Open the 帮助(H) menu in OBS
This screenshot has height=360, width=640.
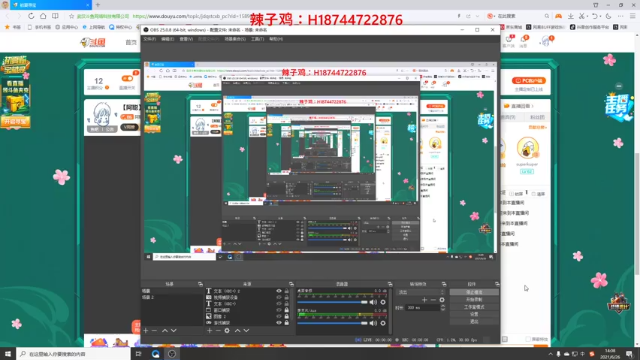(276, 39)
